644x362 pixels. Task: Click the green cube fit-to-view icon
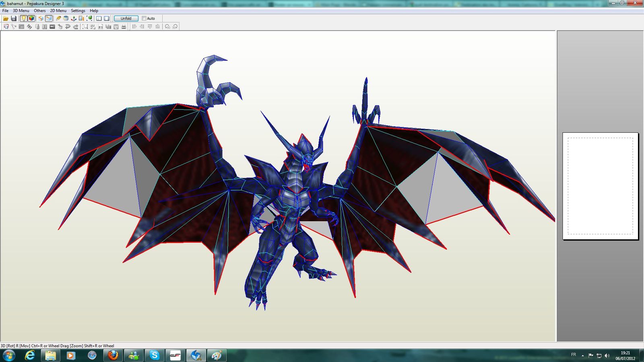(x=89, y=19)
